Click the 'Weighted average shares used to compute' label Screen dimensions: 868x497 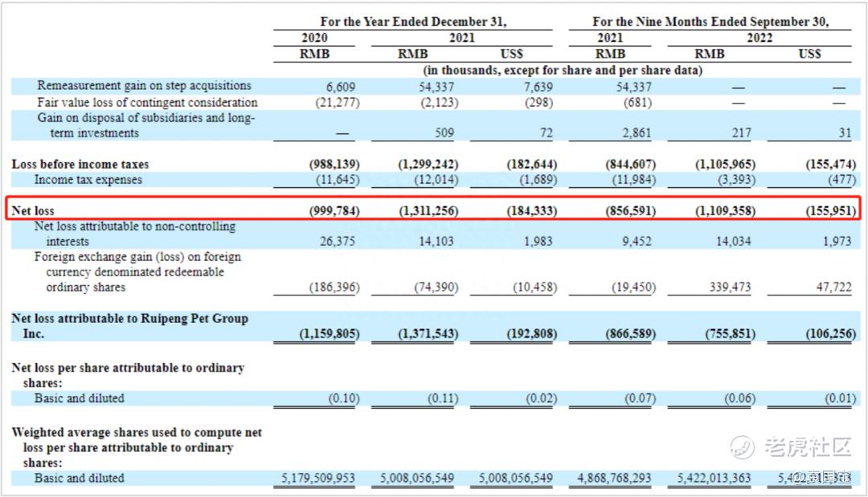click(137, 447)
